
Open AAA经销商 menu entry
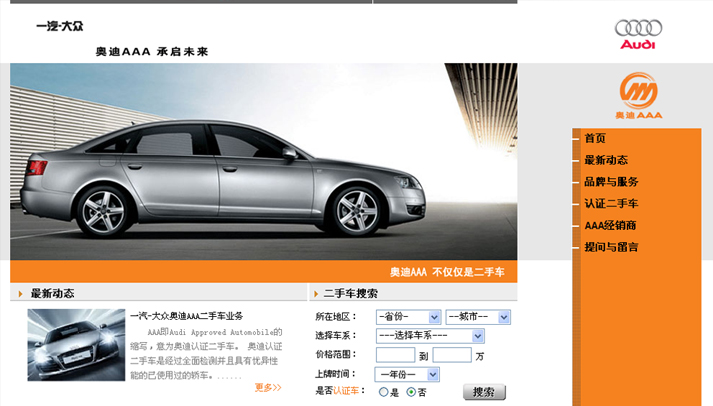(610, 226)
